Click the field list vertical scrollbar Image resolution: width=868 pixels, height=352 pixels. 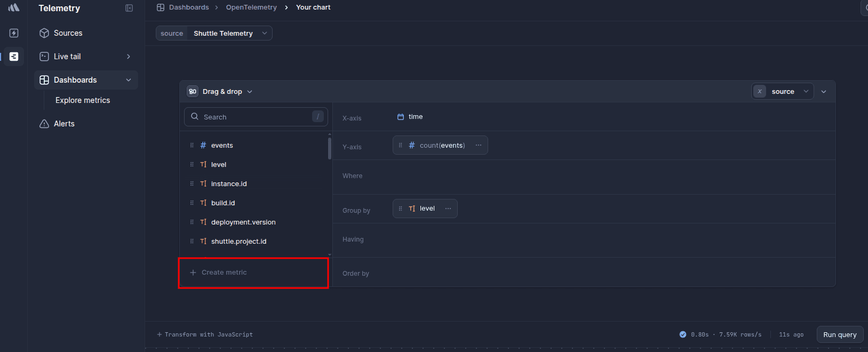[330, 148]
